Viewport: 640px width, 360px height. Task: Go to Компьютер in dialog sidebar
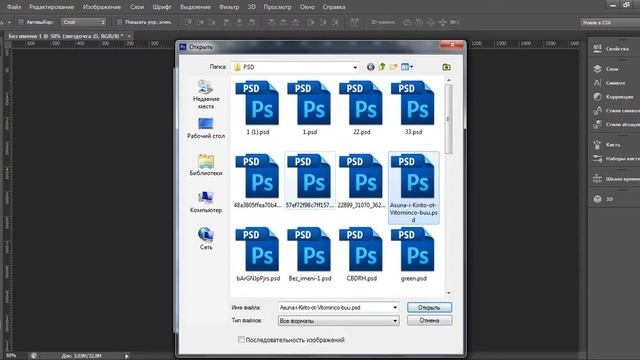click(206, 202)
